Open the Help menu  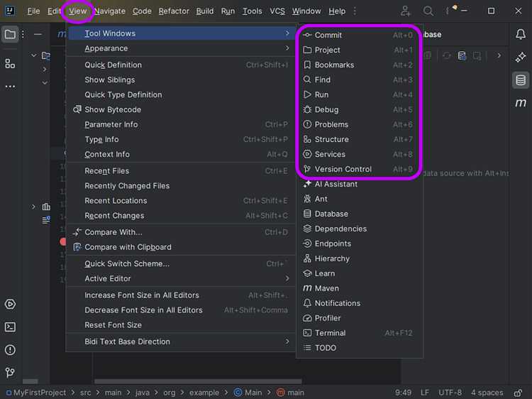[337, 11]
